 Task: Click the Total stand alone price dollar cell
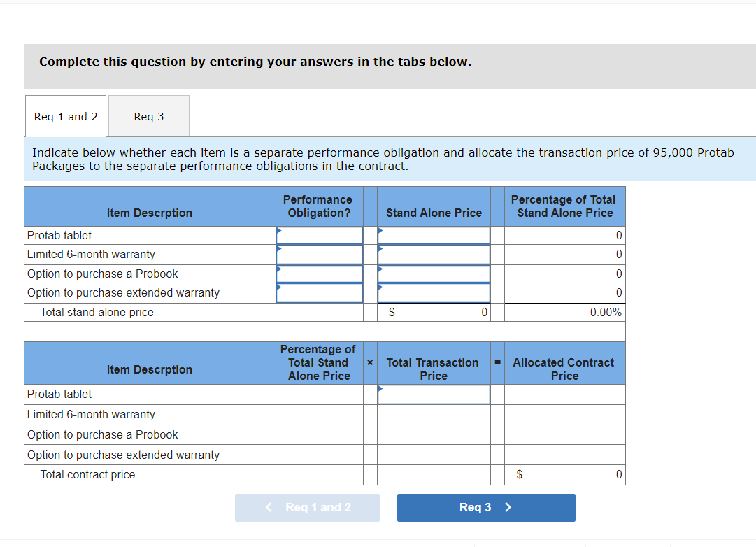pos(434,312)
